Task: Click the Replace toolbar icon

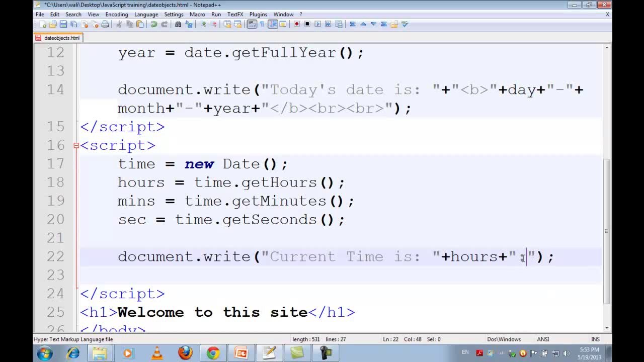Action: tap(189, 24)
